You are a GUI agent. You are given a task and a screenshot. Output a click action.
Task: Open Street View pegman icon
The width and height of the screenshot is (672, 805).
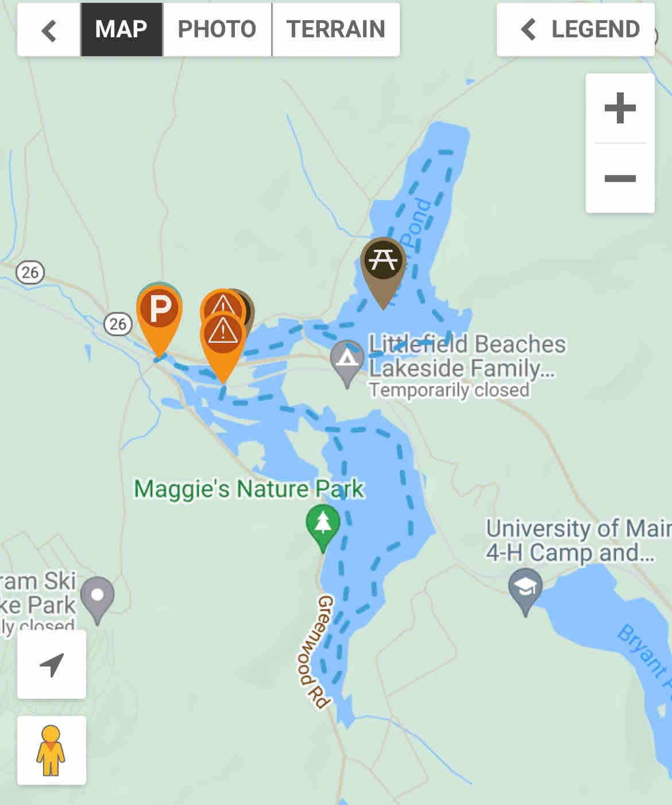pos(52,750)
